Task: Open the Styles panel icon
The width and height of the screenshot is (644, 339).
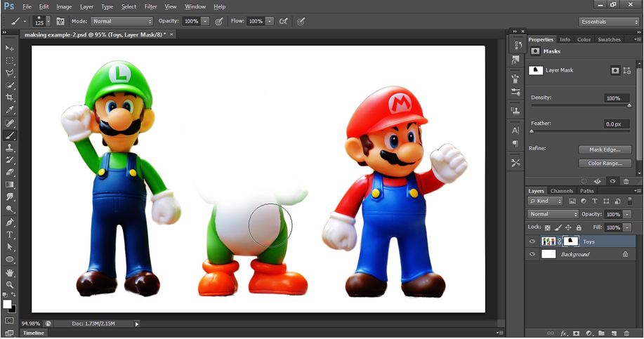Action: [x=516, y=61]
